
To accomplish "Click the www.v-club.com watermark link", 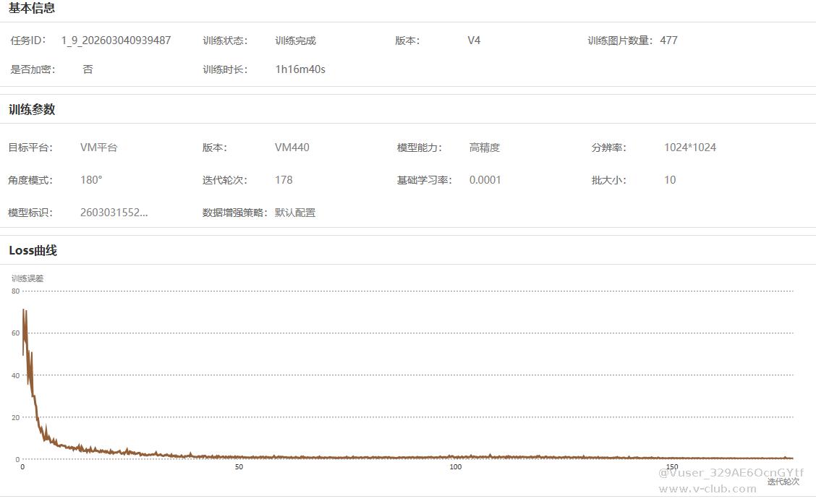I will click(707, 489).
